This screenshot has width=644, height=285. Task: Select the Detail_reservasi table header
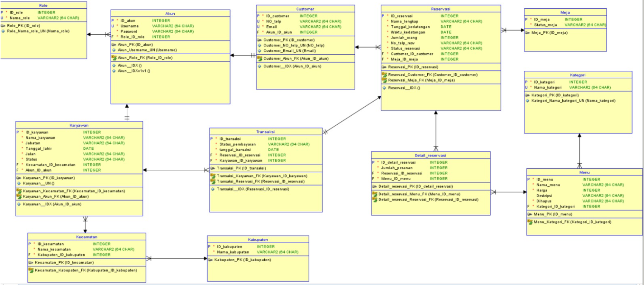(430, 155)
